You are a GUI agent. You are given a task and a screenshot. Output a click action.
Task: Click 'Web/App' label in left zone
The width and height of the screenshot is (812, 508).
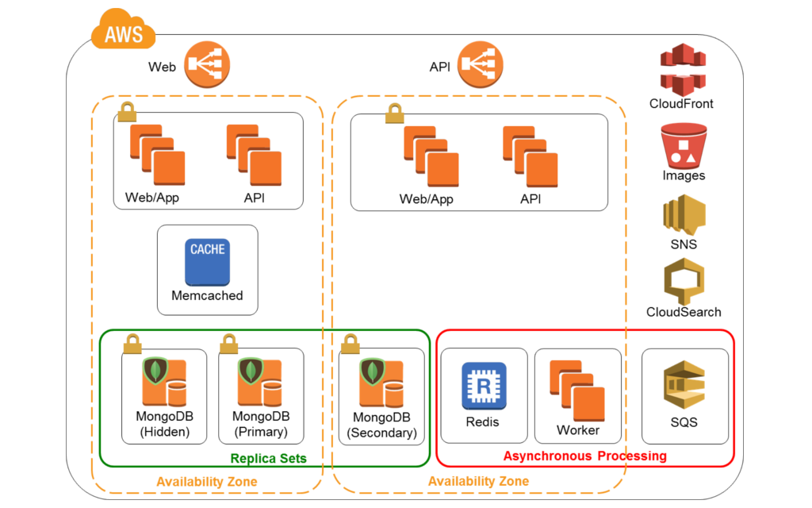click(151, 198)
